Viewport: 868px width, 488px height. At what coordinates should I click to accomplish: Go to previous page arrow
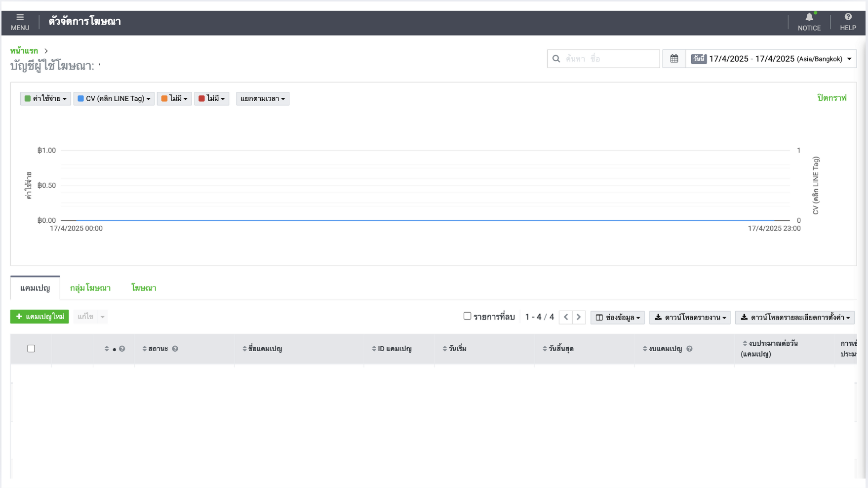[x=566, y=317]
